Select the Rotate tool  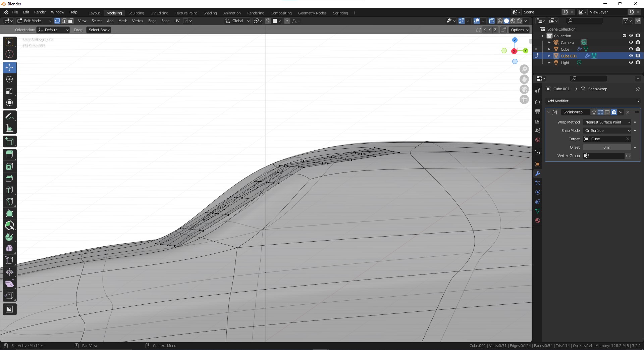click(9, 79)
